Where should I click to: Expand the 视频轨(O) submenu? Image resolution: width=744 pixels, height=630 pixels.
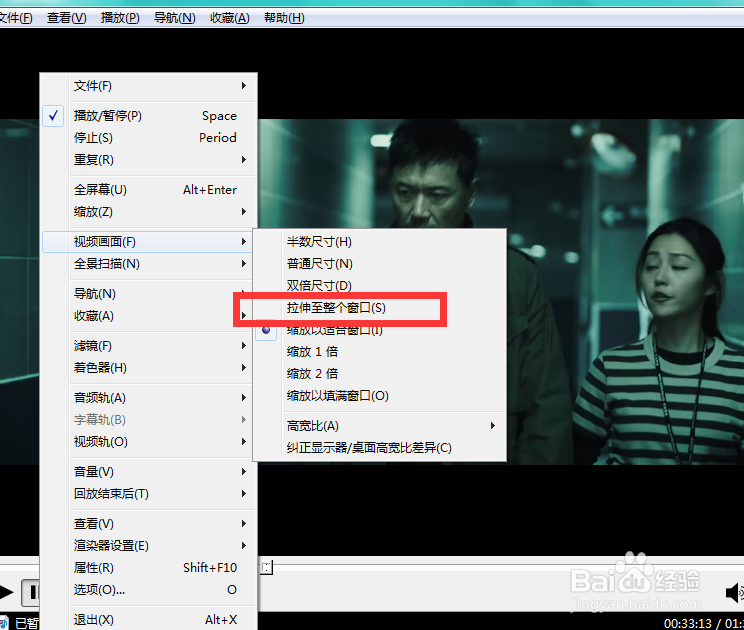[x=148, y=442]
